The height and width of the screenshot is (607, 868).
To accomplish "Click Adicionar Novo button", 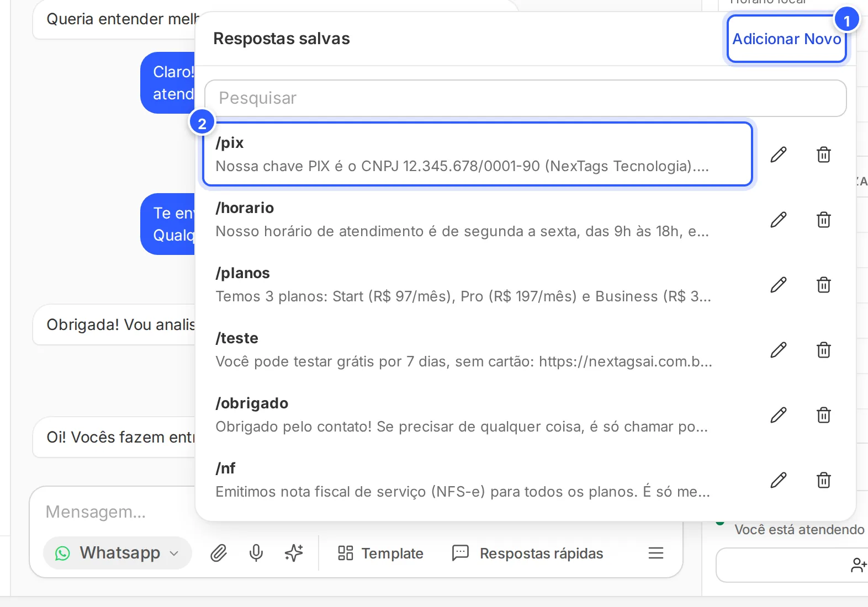I will coord(786,39).
